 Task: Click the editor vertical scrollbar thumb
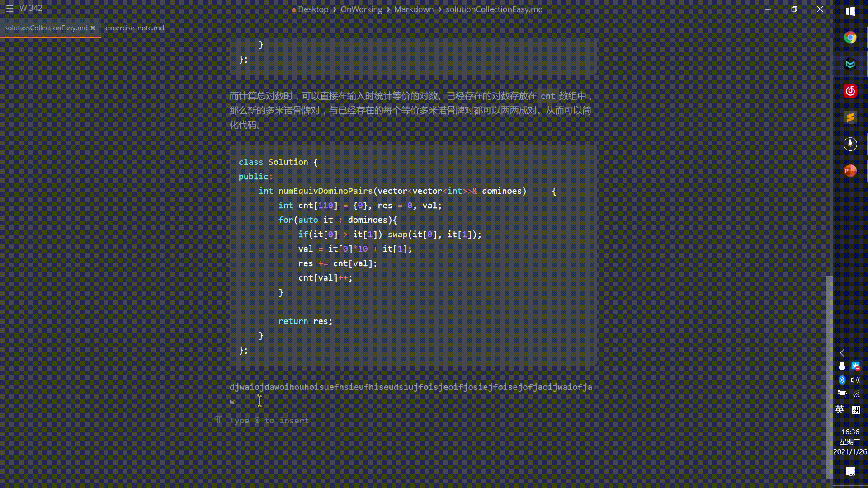(829, 377)
